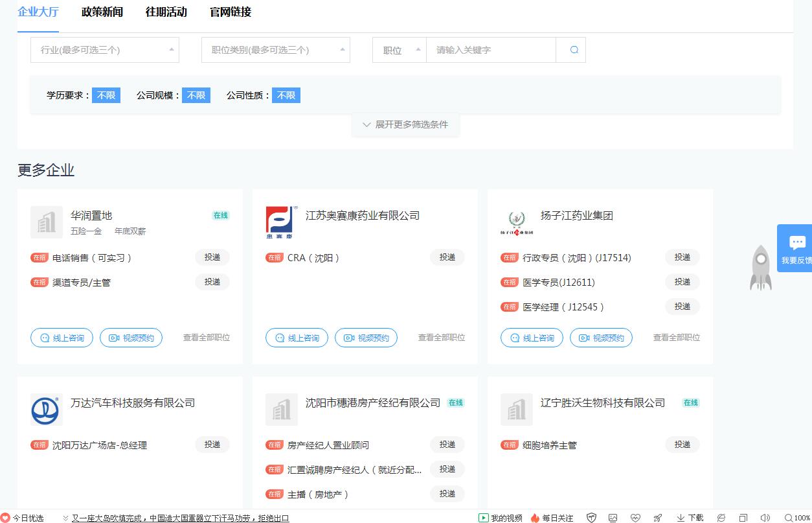Select 不限 for 公司性质
This screenshot has width=812, height=523.
(286, 95)
